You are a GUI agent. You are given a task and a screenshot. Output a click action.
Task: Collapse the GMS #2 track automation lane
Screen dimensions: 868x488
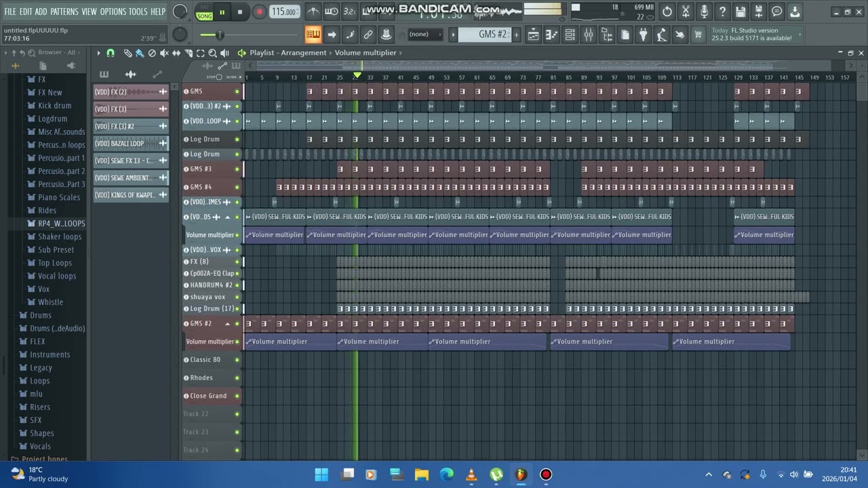point(227,324)
